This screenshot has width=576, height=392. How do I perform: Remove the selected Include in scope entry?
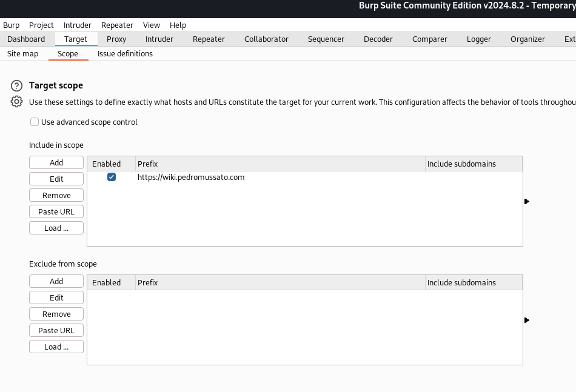click(56, 196)
